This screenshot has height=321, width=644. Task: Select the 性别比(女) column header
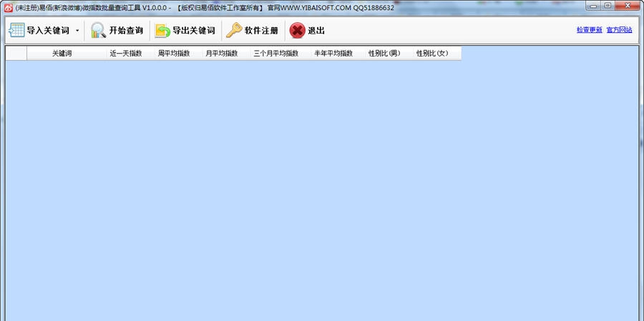(437, 54)
